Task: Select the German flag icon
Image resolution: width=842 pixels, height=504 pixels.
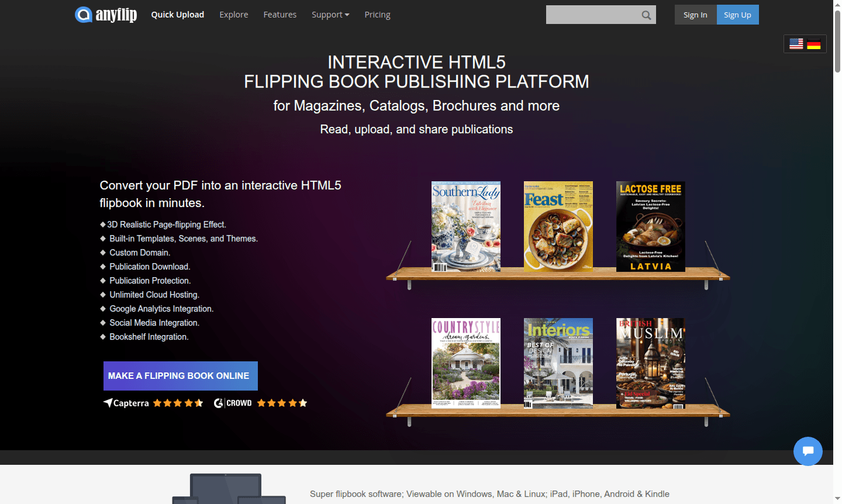Action: click(814, 44)
